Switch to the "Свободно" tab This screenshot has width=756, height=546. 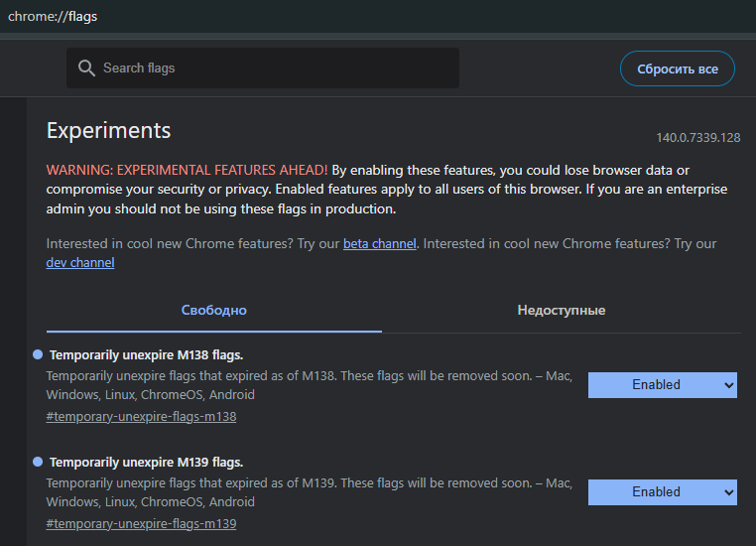tap(213, 310)
